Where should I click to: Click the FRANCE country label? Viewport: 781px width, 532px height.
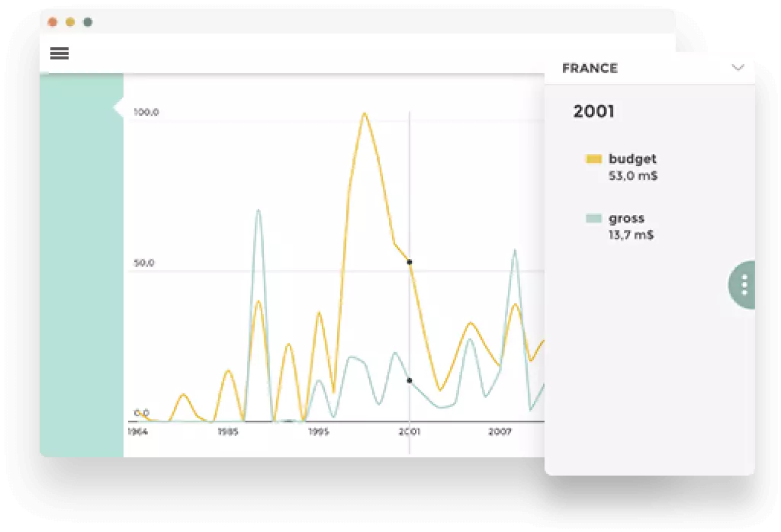click(590, 68)
